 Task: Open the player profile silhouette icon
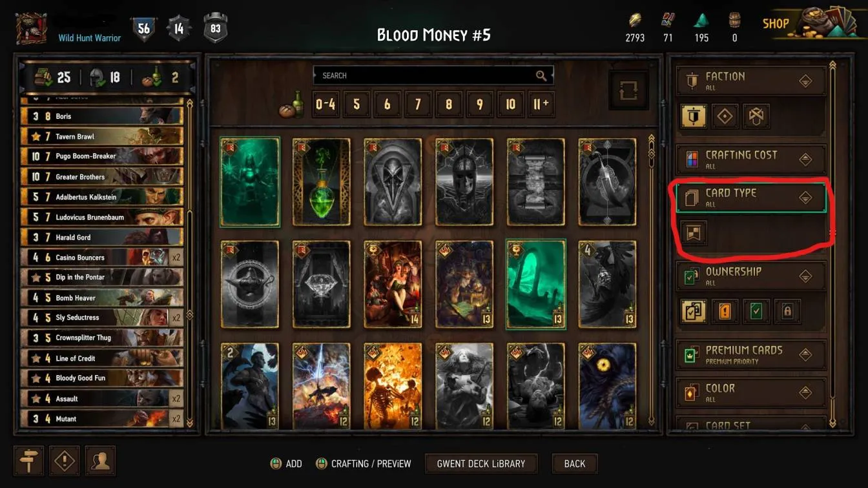tap(100, 461)
